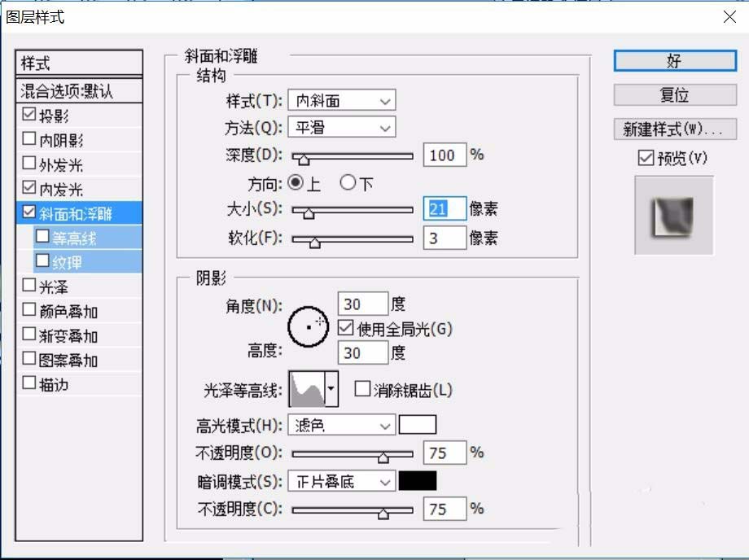This screenshot has height=560, width=749.
Task: Open the gloss contour dropdown arrow
Action: 331,390
